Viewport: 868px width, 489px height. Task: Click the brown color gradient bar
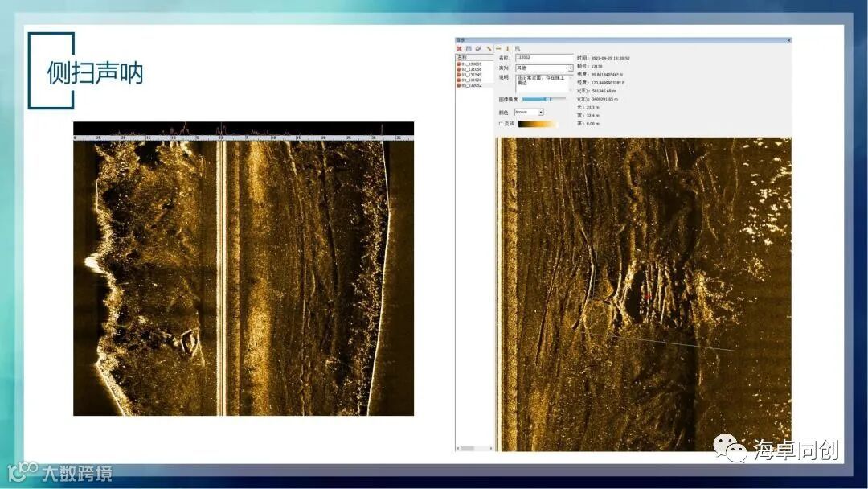point(538,124)
